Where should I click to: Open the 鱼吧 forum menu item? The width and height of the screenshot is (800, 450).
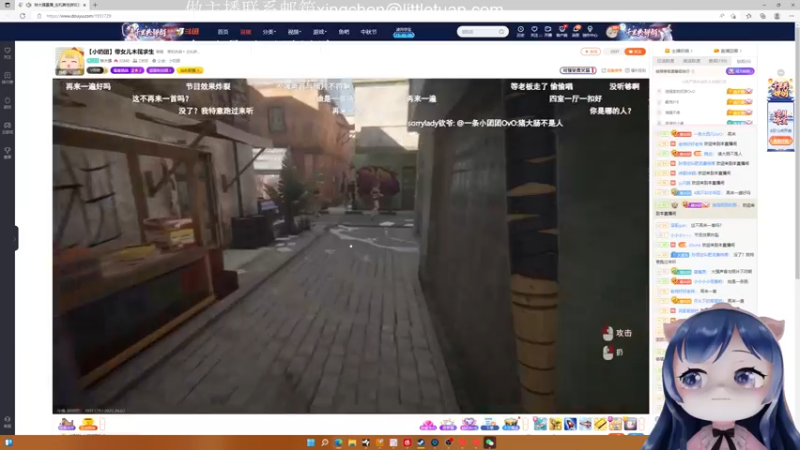click(343, 32)
